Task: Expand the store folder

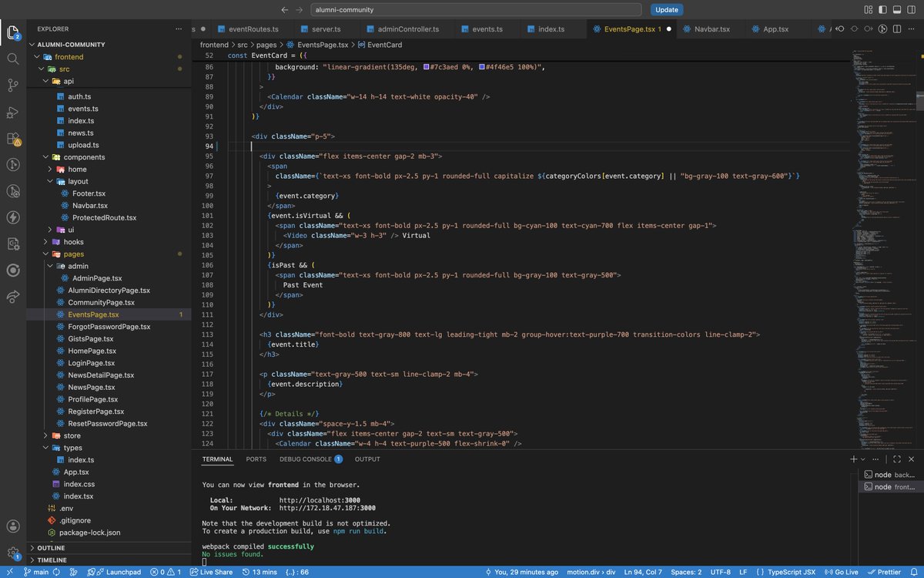Action: (x=108, y=436)
